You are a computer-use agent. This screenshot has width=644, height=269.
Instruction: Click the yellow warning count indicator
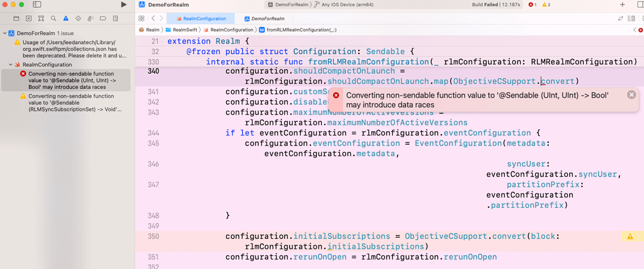(546, 4)
